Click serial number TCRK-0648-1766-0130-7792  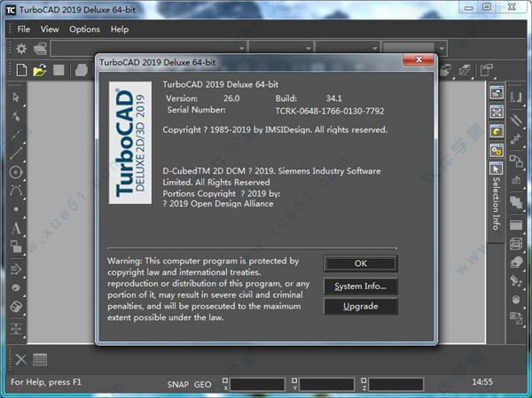pyautogui.click(x=330, y=111)
